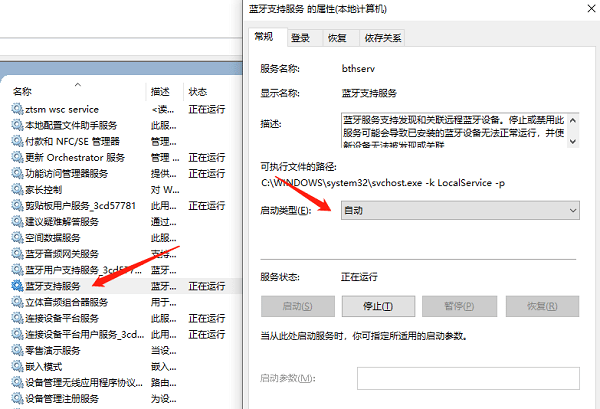The height and width of the screenshot is (409, 600).
Task: Switch to the 依存关系 tab
Action: point(384,38)
